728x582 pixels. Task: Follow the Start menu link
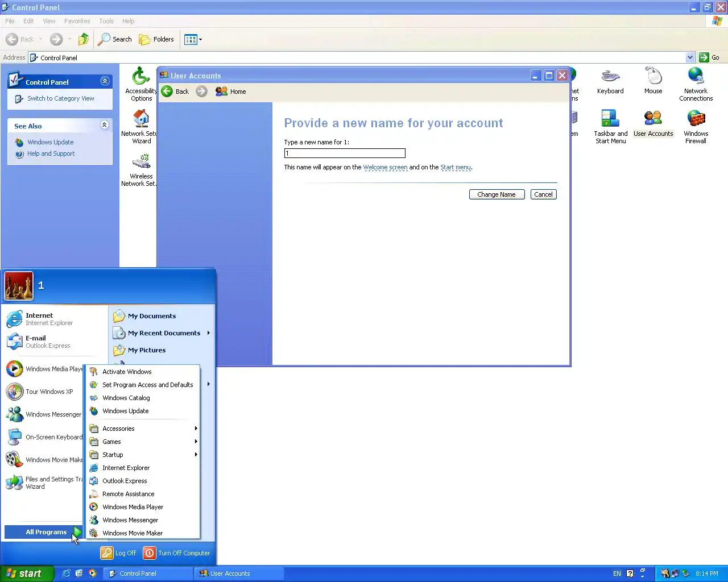456,167
